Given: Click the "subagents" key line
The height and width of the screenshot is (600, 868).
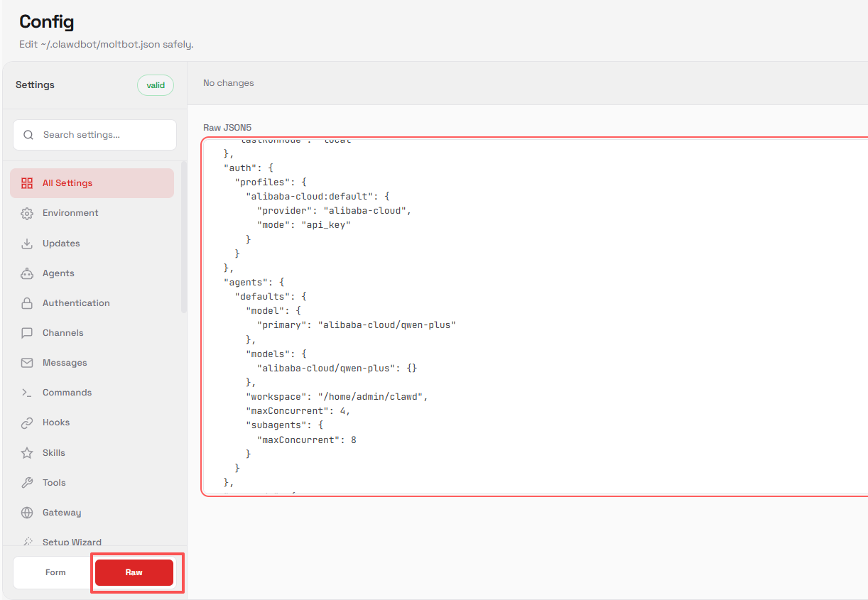Looking at the screenshot, I should pos(285,425).
